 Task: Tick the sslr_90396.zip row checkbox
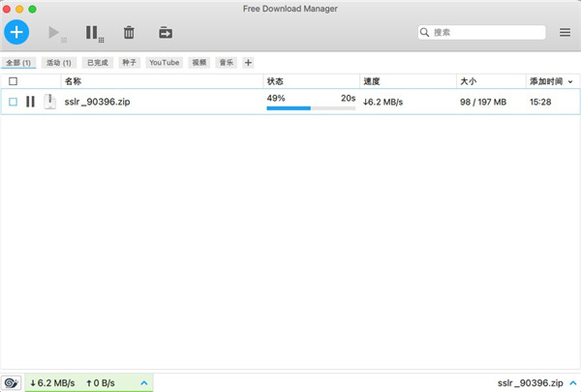click(x=14, y=102)
